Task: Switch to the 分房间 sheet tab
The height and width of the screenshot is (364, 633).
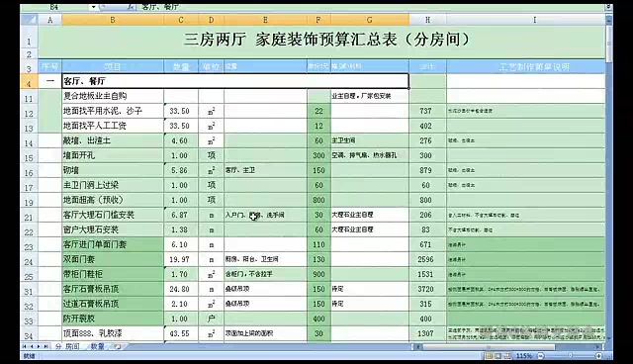Action: [x=67, y=346]
